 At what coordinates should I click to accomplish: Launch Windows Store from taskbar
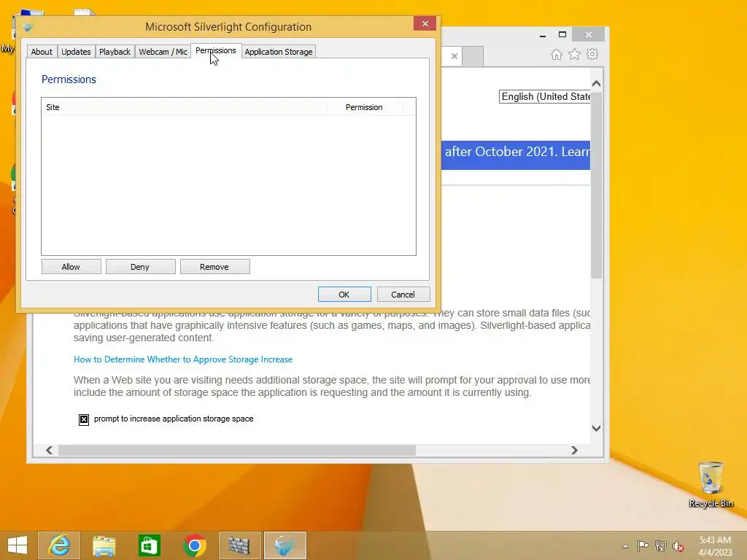[149, 545]
